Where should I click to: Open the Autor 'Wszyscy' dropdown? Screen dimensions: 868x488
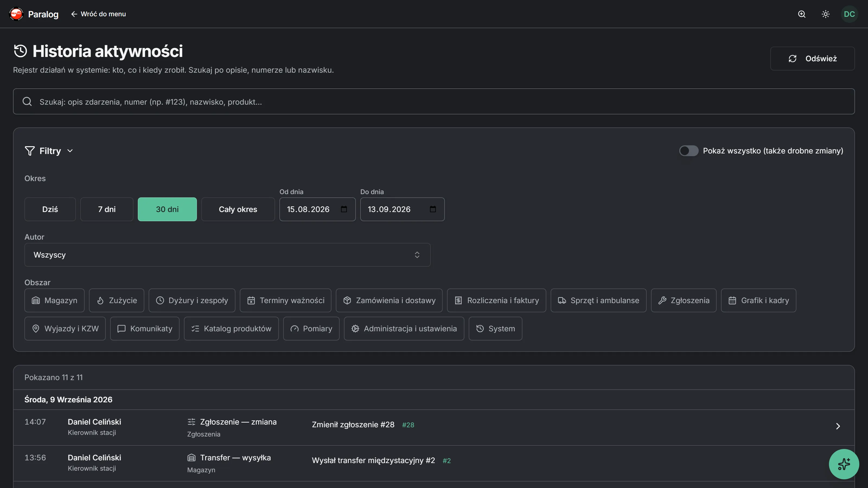point(228,255)
